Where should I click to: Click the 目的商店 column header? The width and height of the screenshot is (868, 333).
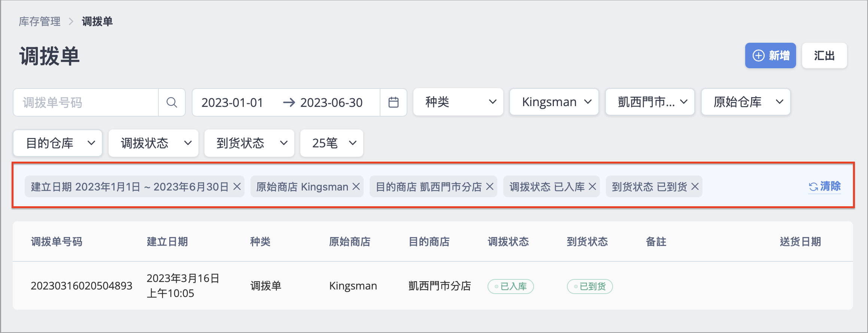(429, 241)
